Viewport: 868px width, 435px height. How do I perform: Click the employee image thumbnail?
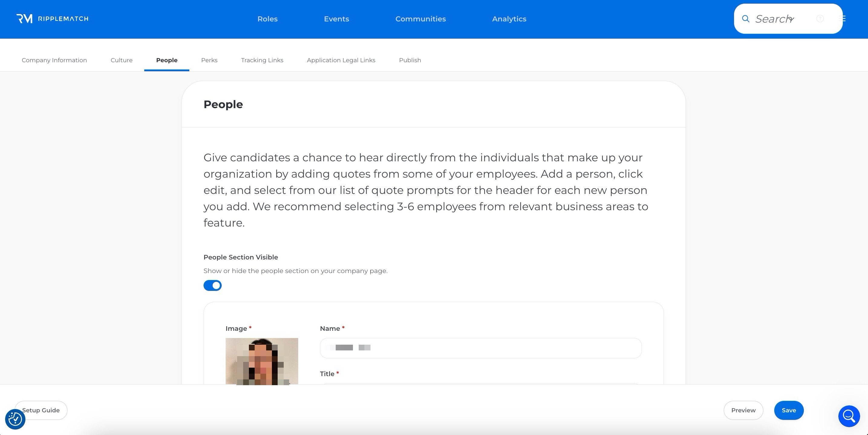click(262, 361)
